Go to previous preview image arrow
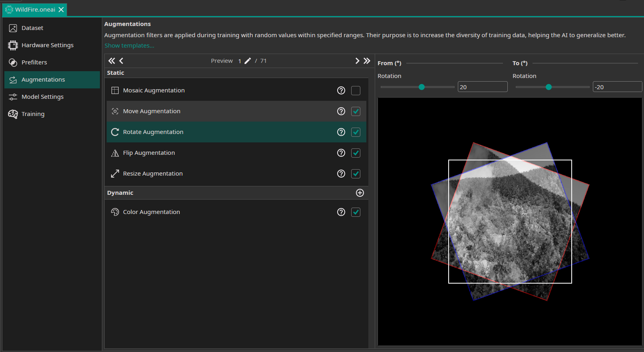 121,61
